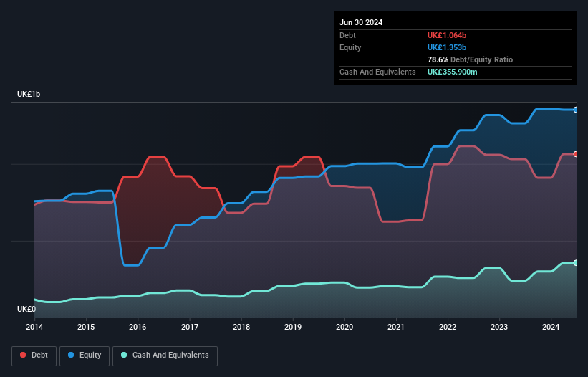Click the Jun 30 2024 tooltip date
Image resolution: width=588 pixels, height=377 pixels.
(361, 22)
